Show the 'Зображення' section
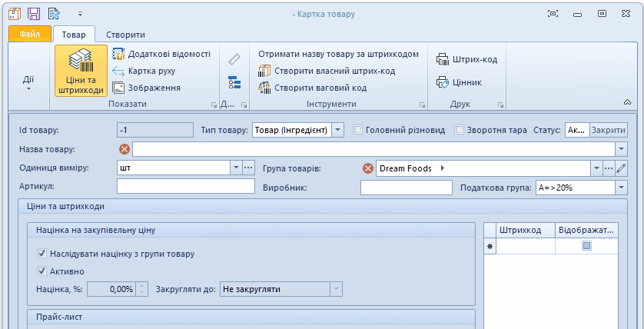The image size is (644, 329). pyautogui.click(x=147, y=88)
